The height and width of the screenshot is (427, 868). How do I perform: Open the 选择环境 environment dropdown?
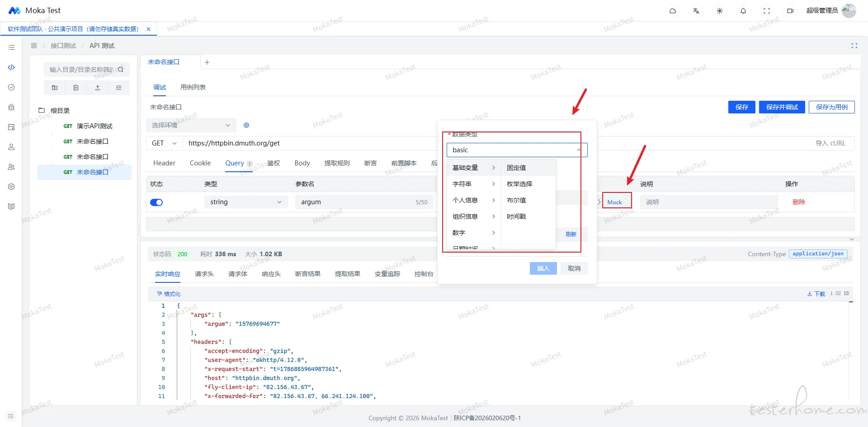click(x=191, y=125)
